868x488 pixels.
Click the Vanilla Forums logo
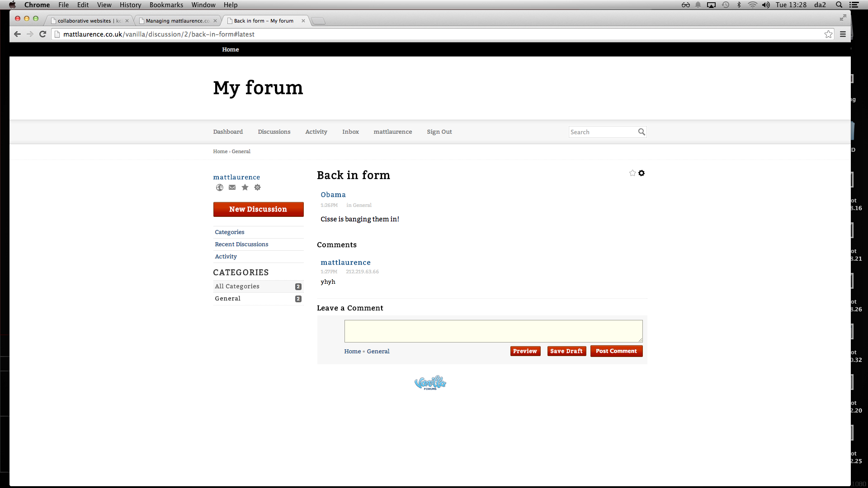(430, 383)
